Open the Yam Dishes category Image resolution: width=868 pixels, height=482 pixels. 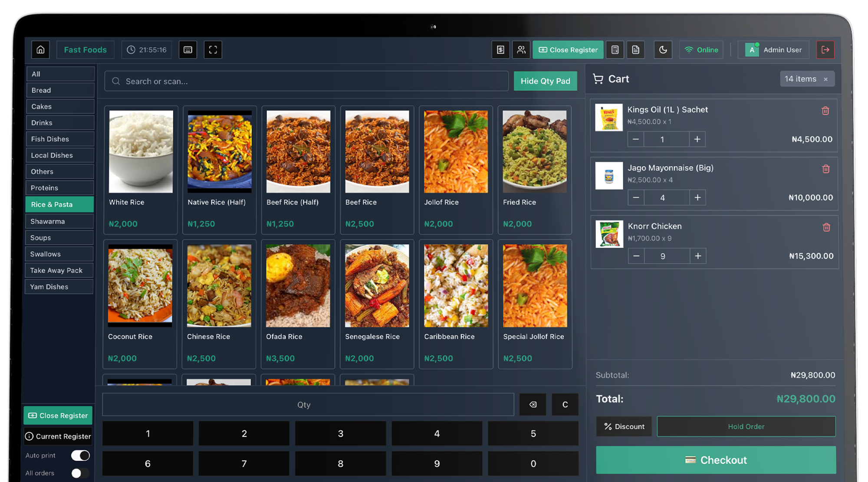click(59, 287)
